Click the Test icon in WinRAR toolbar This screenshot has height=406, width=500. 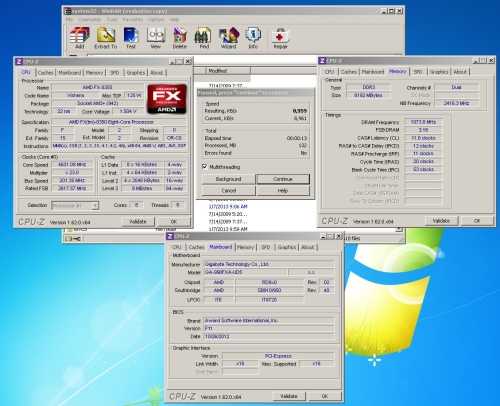point(131,37)
